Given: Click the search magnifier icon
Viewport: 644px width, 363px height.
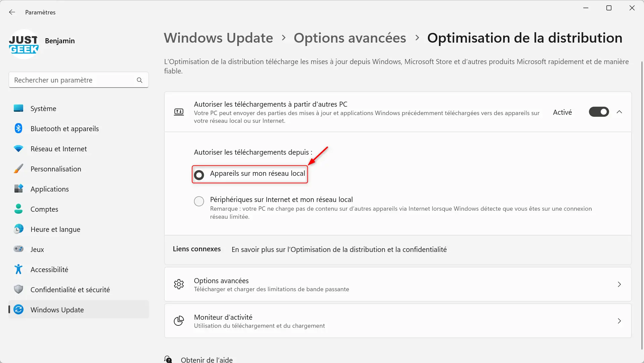Looking at the screenshot, I should [x=140, y=80].
